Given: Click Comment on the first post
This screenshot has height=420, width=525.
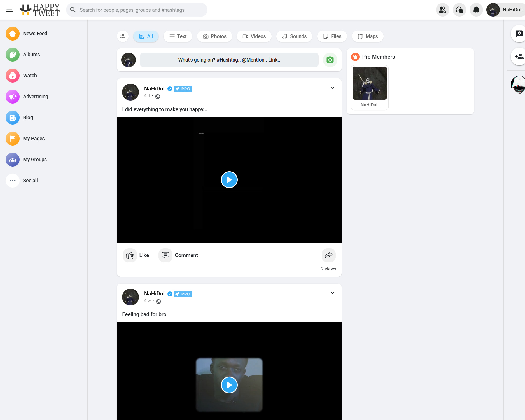Looking at the screenshot, I should click(x=179, y=255).
